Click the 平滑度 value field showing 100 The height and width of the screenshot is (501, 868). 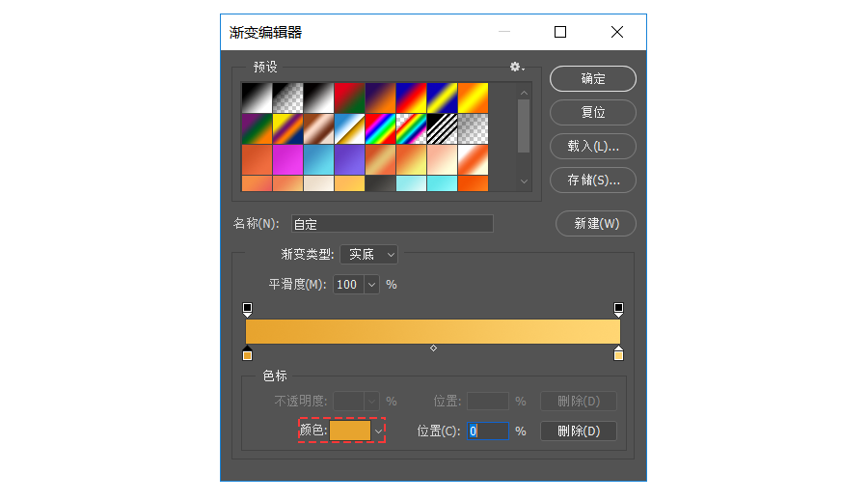coord(348,285)
